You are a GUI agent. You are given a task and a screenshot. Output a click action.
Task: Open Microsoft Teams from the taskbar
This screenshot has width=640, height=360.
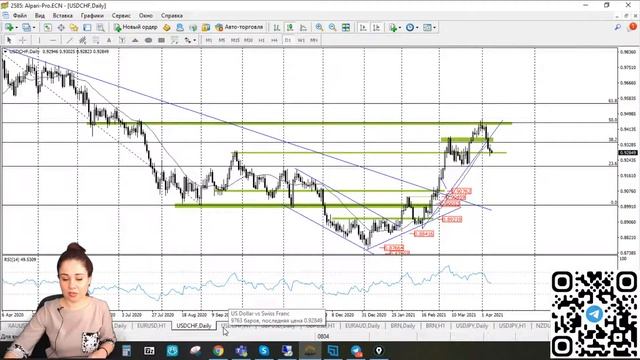tap(241, 351)
